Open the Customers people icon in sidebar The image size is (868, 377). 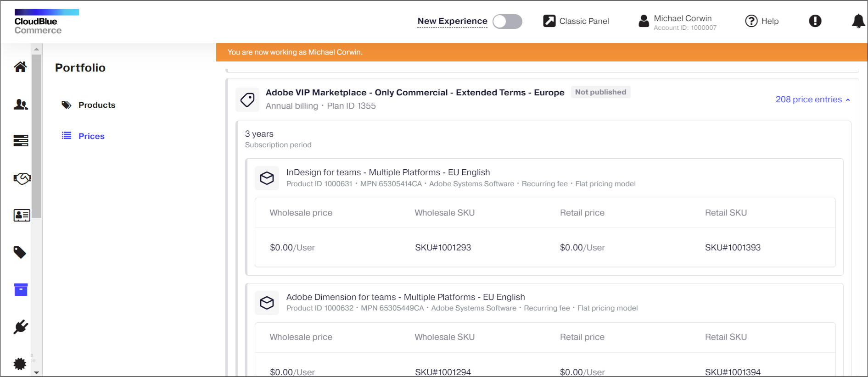pyautogui.click(x=21, y=105)
